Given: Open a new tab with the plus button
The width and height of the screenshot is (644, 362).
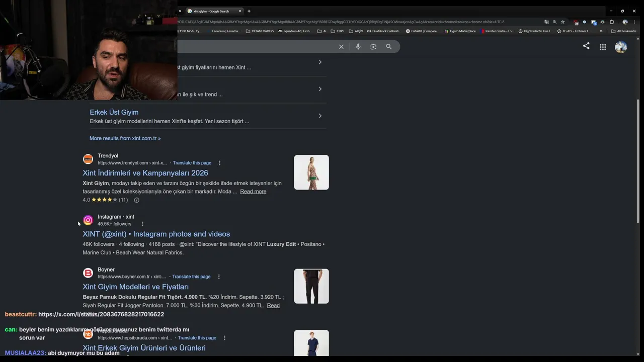Looking at the screenshot, I should tap(249, 11).
